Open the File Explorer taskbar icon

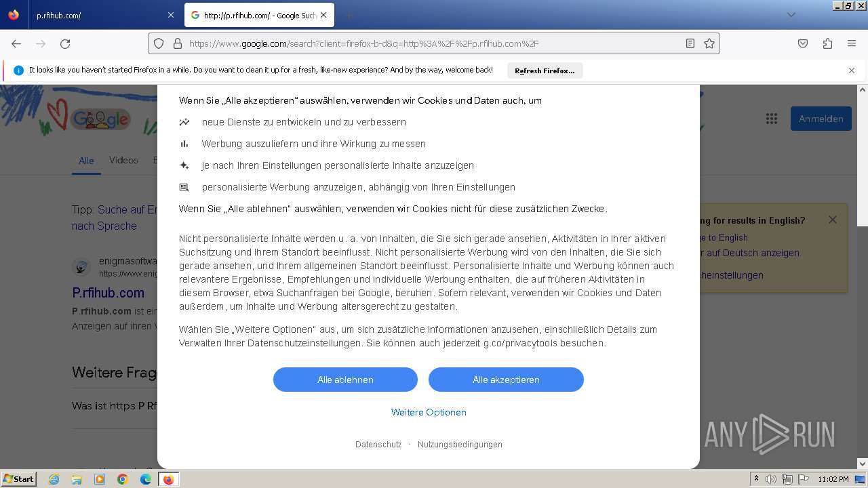[77, 479]
